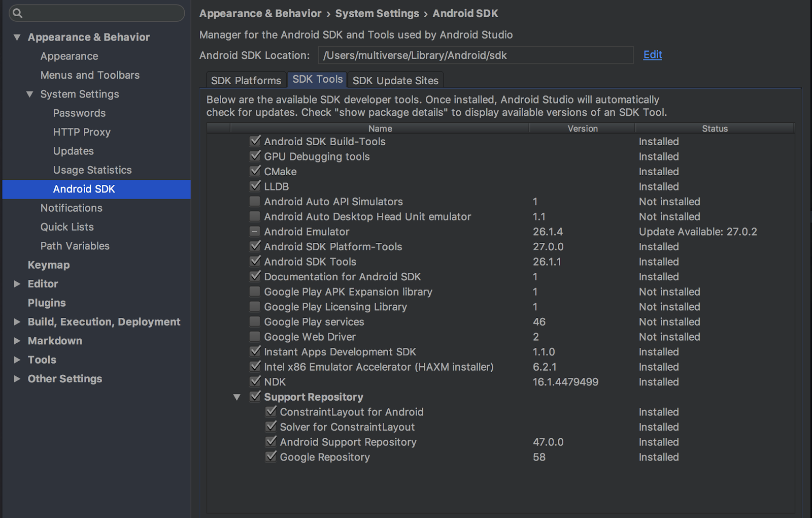This screenshot has height=518, width=812.
Task: Select Android SDK in sidebar
Action: click(x=96, y=189)
